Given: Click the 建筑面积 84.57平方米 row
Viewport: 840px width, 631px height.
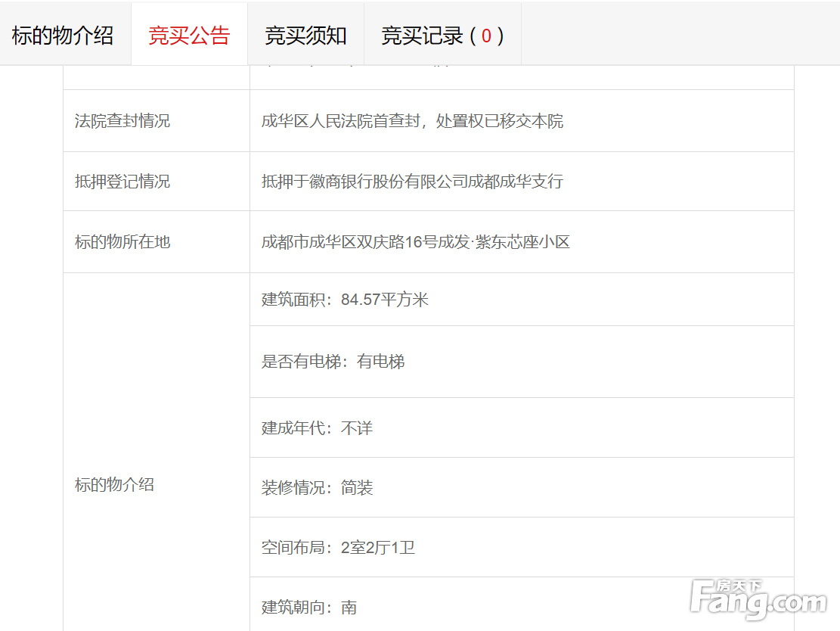Looking at the screenshot, I should tap(345, 300).
